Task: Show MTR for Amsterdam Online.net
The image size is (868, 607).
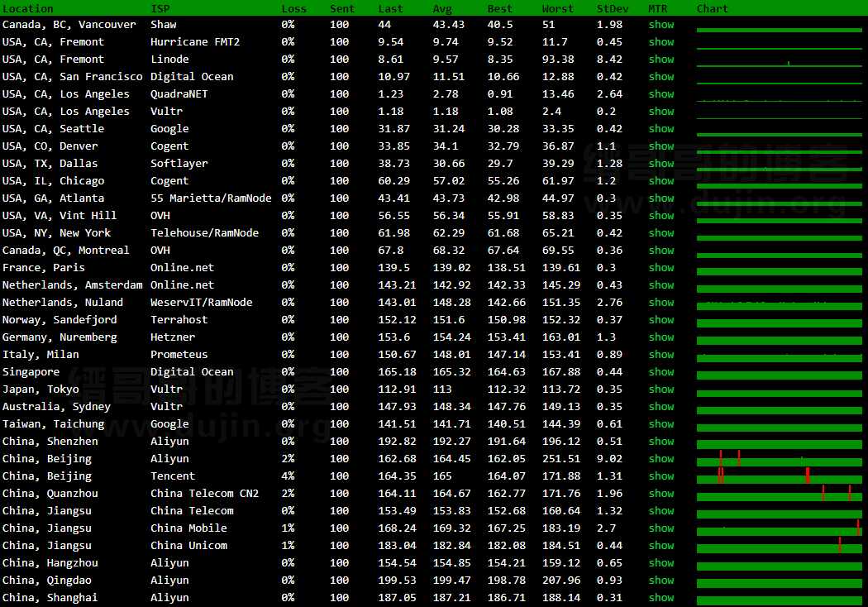Action: coord(661,285)
